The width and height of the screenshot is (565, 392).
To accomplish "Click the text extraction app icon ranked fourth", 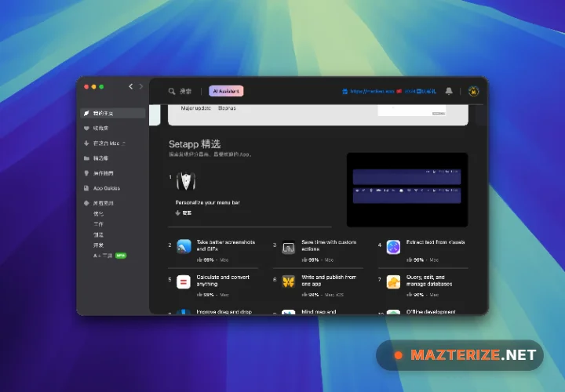I will 393,247.
